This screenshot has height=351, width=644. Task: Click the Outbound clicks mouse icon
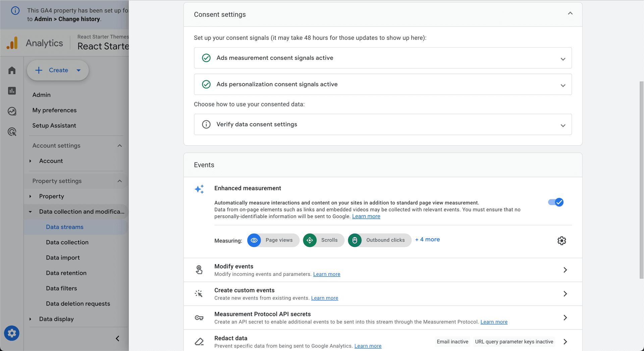(x=355, y=240)
